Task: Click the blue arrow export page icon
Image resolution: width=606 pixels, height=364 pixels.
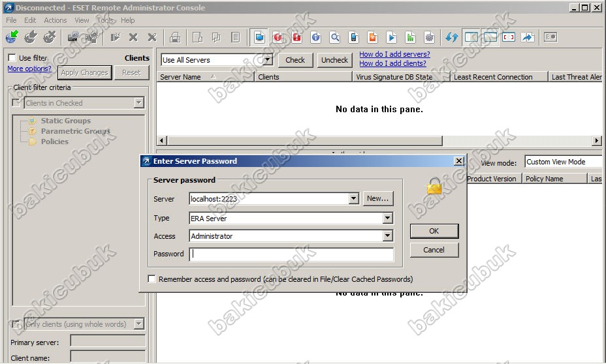Action: [528, 37]
